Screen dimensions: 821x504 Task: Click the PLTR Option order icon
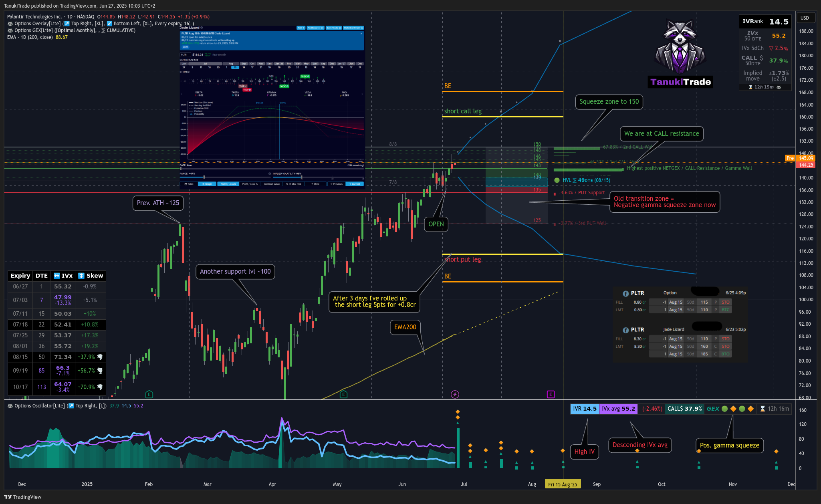click(x=626, y=293)
